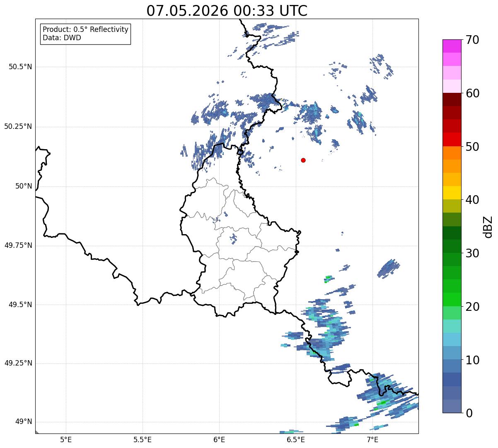Image resolution: width=498 pixels, height=448 pixels.
Task: Click the dark maroon 60 dBZ band
Action: (452, 99)
